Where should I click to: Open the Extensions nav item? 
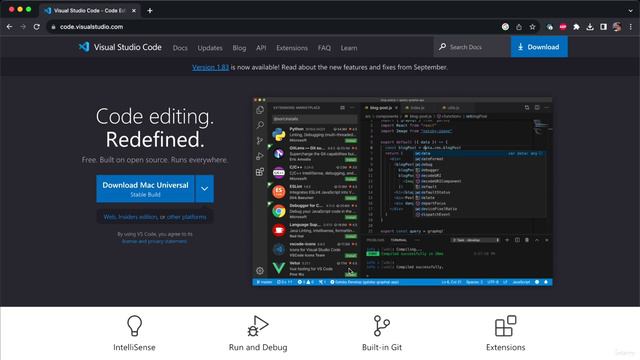292,48
